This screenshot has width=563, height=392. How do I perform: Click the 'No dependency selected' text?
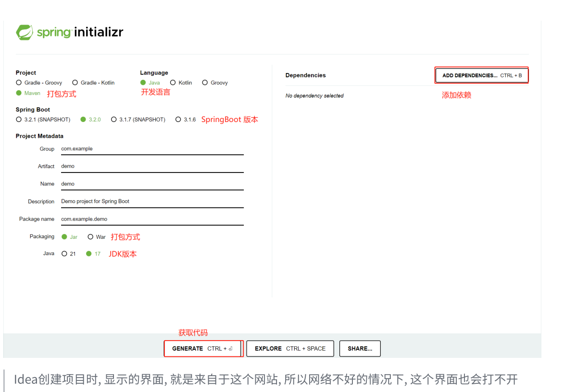[x=314, y=96]
